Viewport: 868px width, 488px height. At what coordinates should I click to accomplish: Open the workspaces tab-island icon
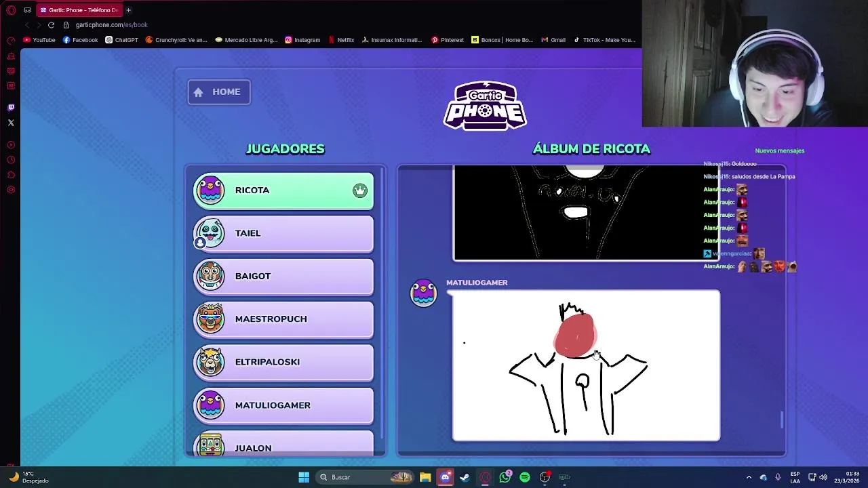28,10
